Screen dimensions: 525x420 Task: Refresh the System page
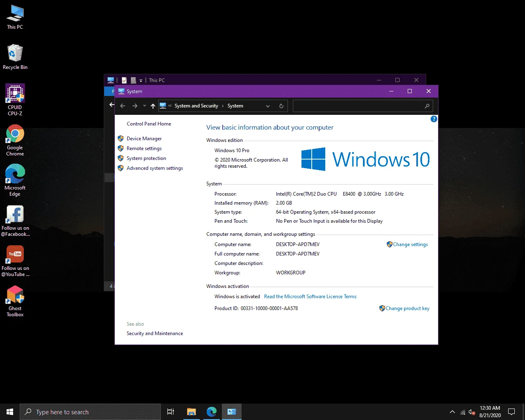(281, 106)
